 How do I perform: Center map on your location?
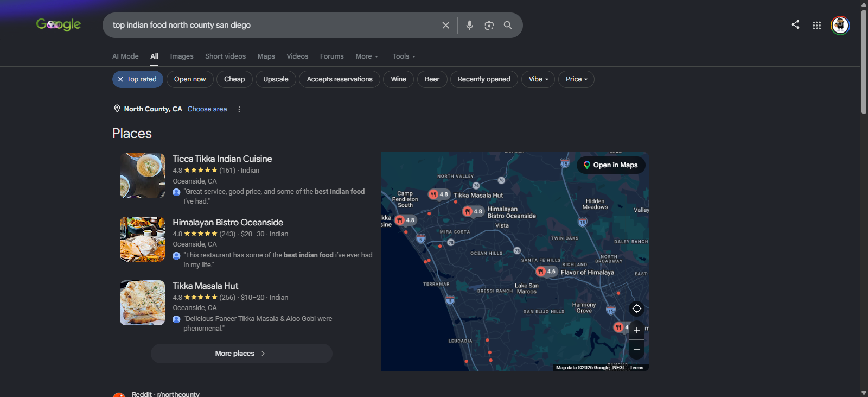pos(637,308)
